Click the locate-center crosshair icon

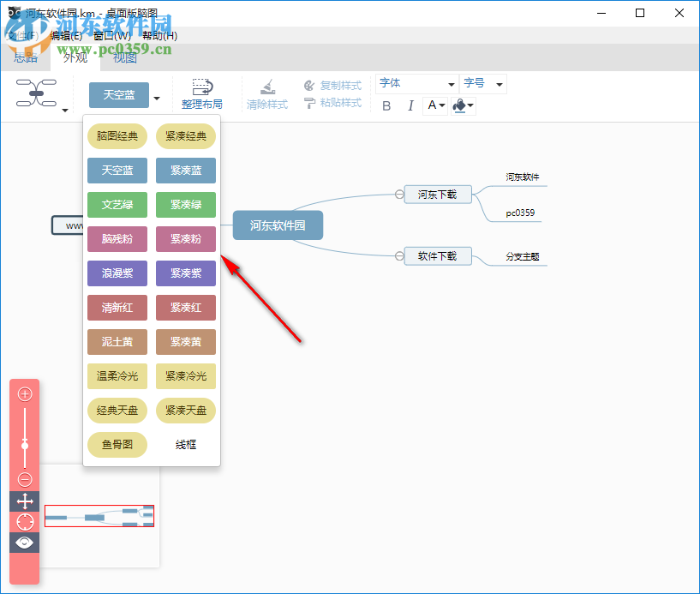point(24,522)
